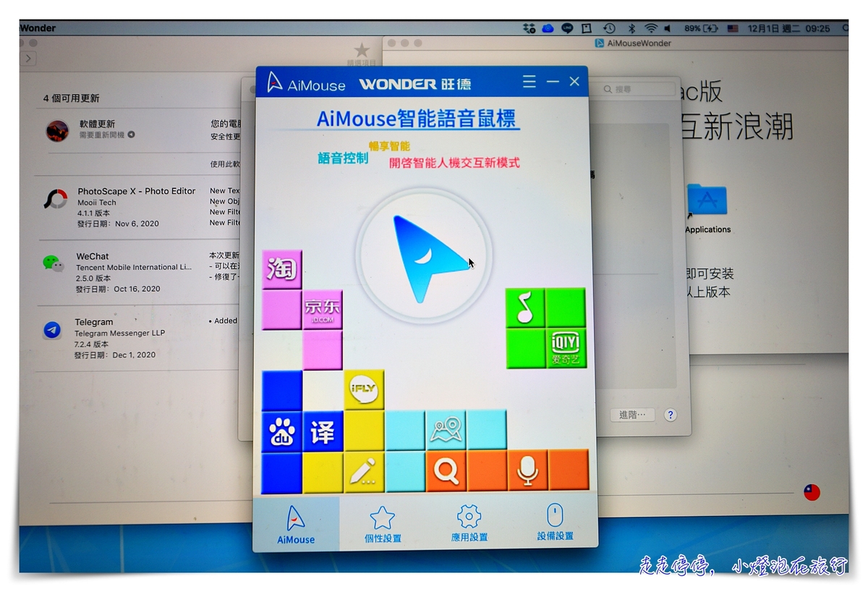Click the heading "4 個可用更新"
Screen dimensions: 868x592
(x=72, y=98)
